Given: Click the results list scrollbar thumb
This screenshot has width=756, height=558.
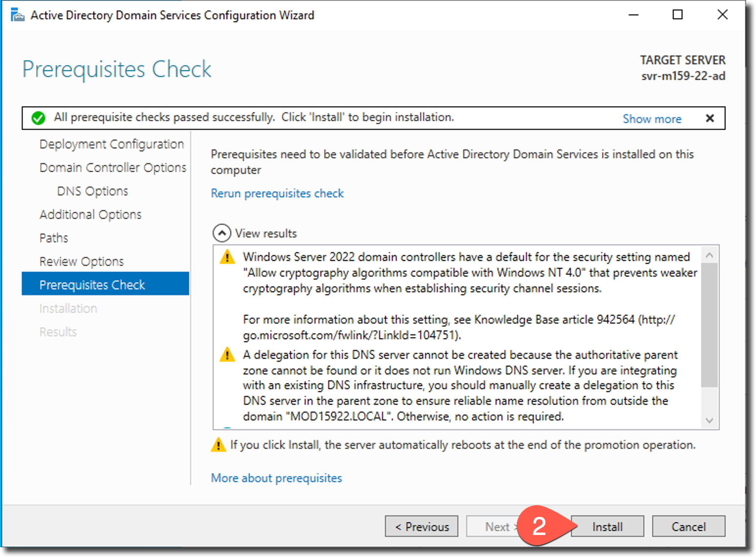Looking at the screenshot, I should (x=709, y=325).
